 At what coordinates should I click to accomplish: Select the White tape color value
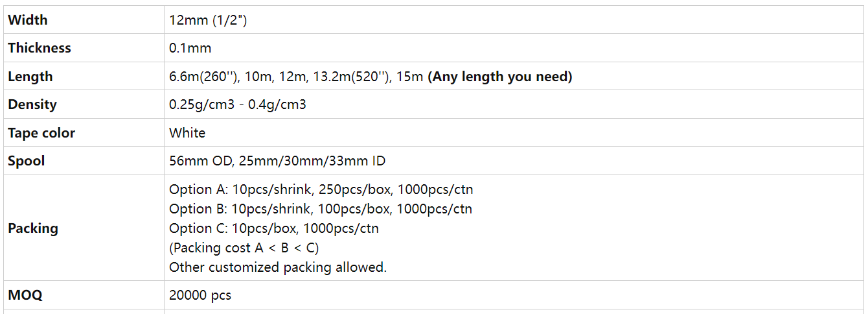[x=187, y=133]
